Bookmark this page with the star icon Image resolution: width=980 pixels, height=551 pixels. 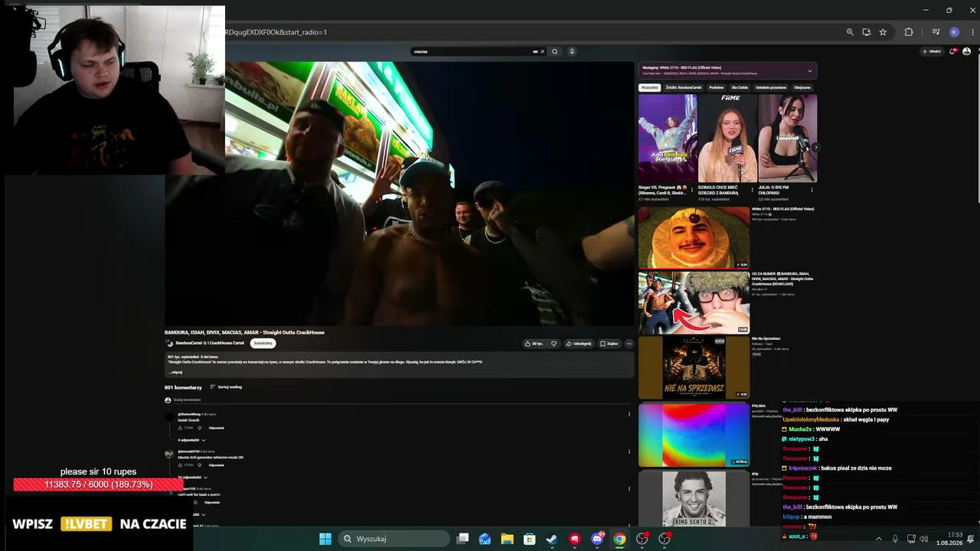(883, 32)
